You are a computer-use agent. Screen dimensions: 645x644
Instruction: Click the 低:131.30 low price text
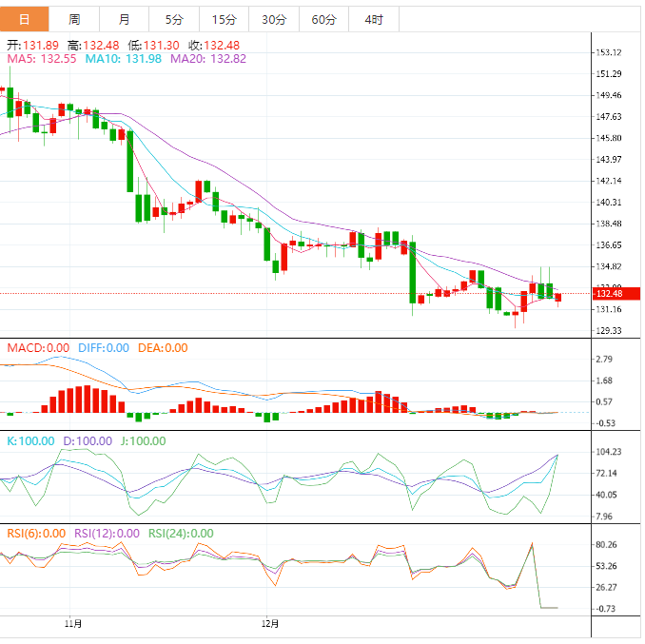click(x=153, y=46)
